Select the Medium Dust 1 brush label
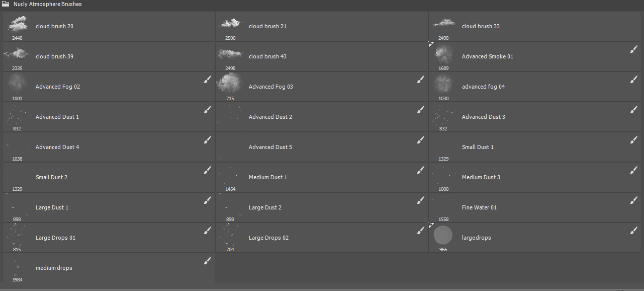644x291 pixels. point(268,177)
